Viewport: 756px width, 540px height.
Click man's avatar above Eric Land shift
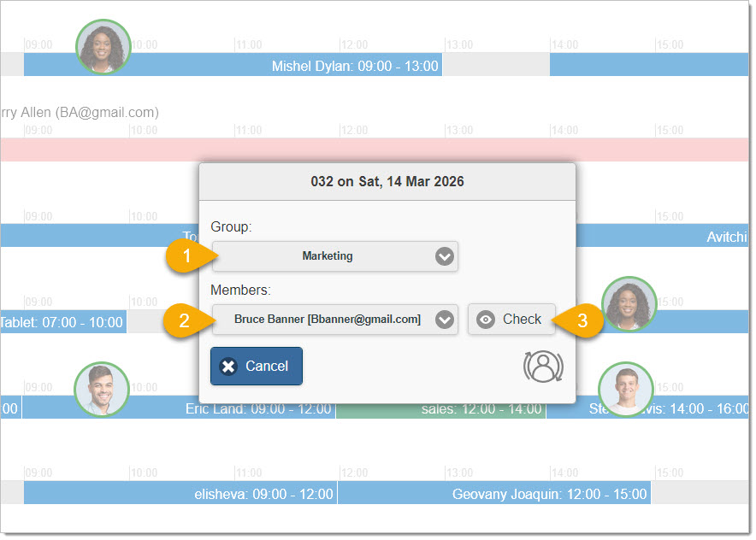point(102,389)
